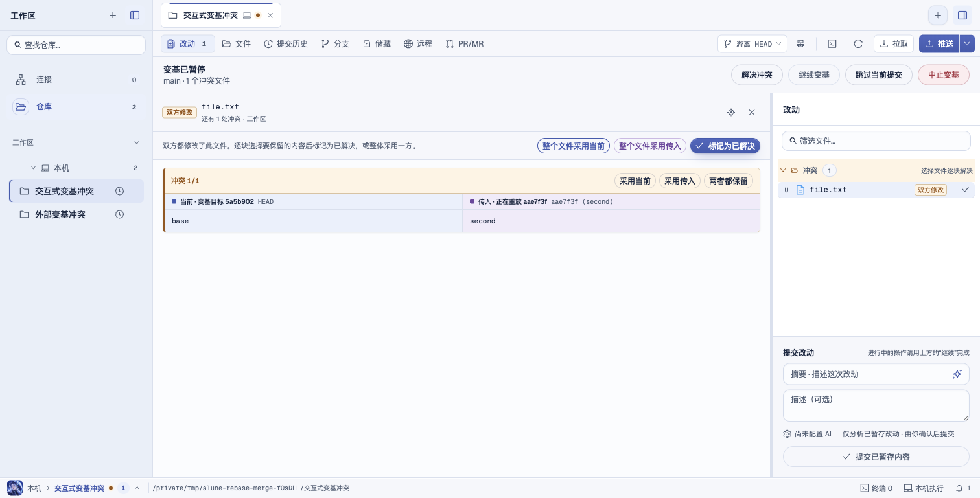Image resolution: width=980 pixels, height=498 pixels.
Task: Switch to the 提交历史 tab
Action: coord(286,44)
